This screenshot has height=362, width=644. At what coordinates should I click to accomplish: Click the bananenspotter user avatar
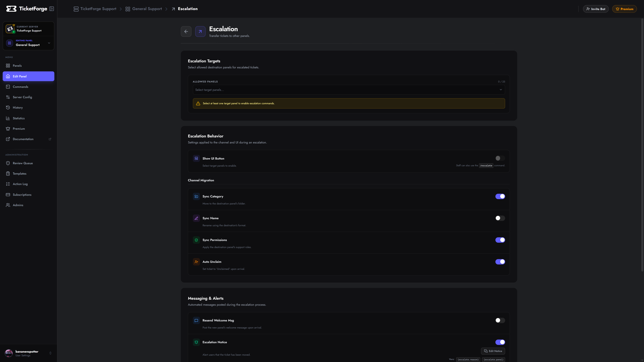tap(9, 353)
